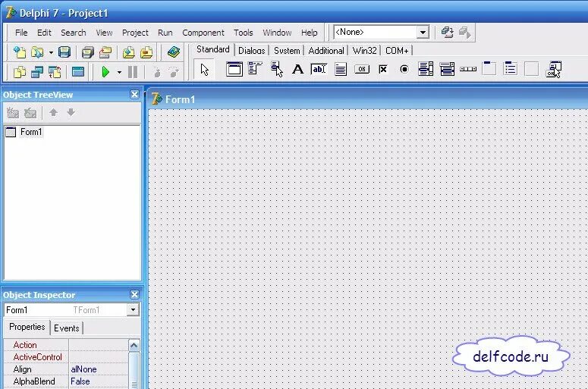Click the Save All toolbar icon

pos(88,52)
